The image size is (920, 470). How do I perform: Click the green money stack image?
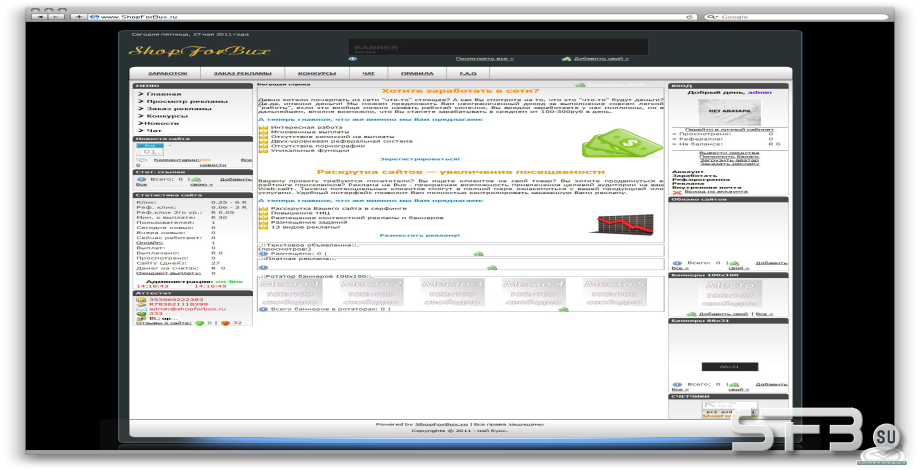621,143
